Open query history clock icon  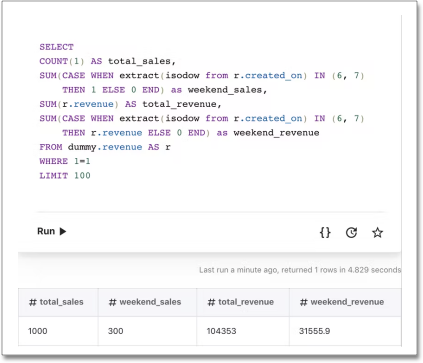point(351,232)
